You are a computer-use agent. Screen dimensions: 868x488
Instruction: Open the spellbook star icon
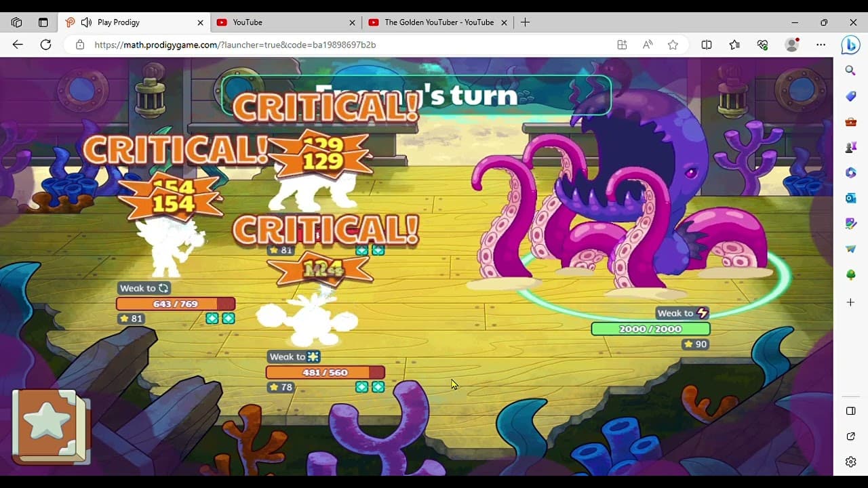(x=50, y=426)
